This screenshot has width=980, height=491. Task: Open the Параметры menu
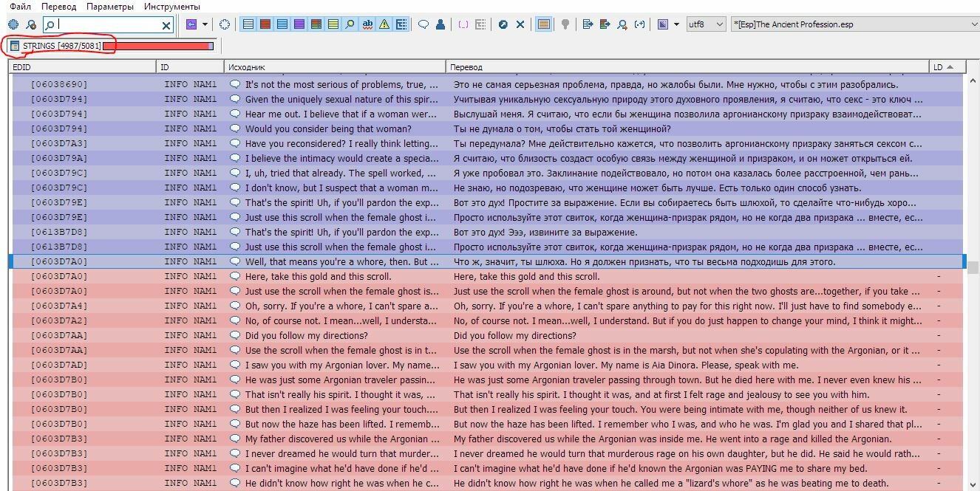pos(110,7)
